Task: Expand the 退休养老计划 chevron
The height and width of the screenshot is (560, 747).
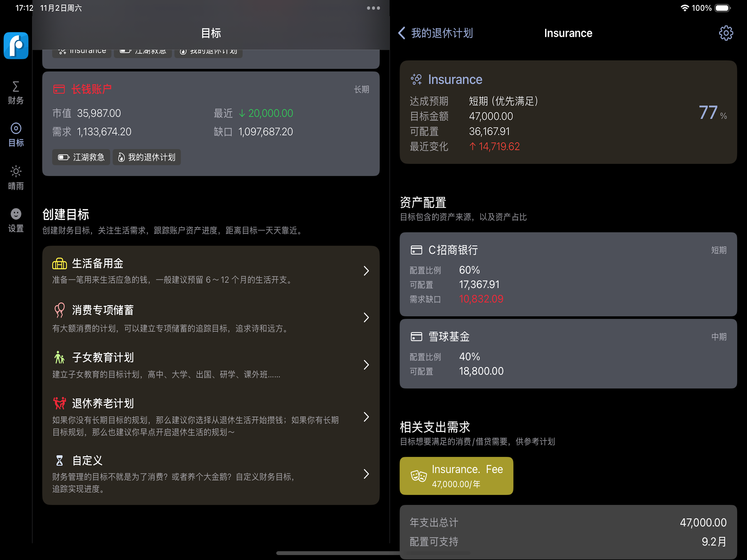Action: [366, 417]
